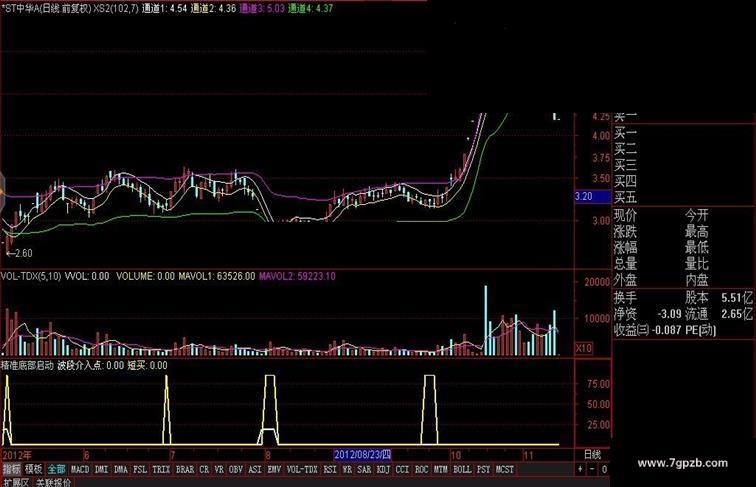The height and width of the screenshot is (487, 756).
Task: Click the 2012/08/23 date marker
Action: point(363,455)
